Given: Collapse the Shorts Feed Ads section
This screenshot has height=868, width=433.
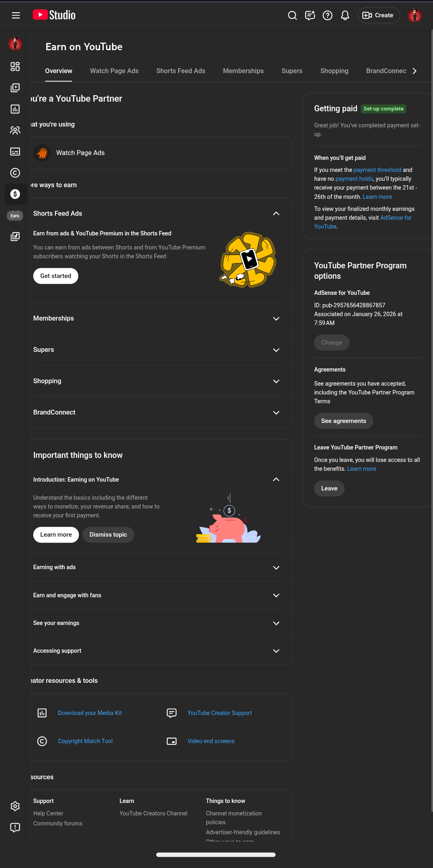Looking at the screenshot, I should (276, 213).
